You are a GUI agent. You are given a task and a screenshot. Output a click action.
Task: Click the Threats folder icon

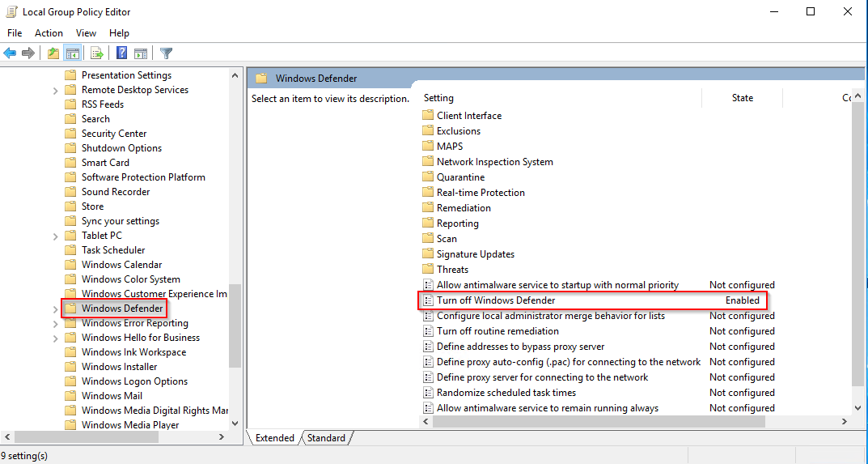[x=427, y=270]
